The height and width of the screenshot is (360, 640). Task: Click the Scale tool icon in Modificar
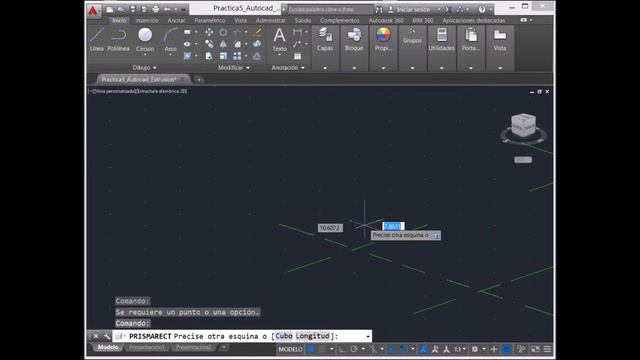coord(223,56)
